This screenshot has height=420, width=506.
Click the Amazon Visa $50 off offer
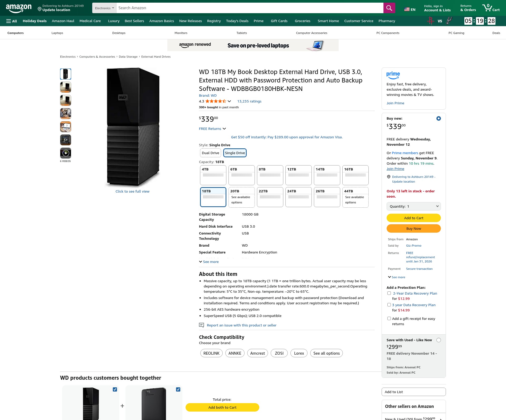coord(287,137)
